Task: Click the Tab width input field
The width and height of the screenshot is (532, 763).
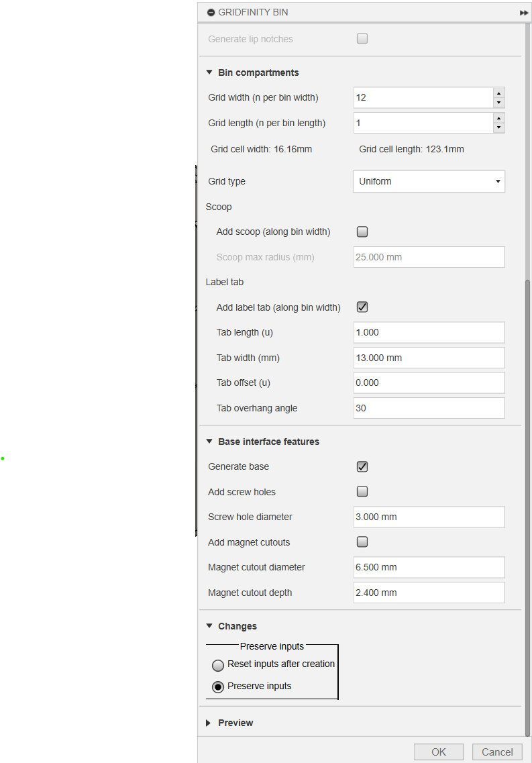Action: (429, 358)
